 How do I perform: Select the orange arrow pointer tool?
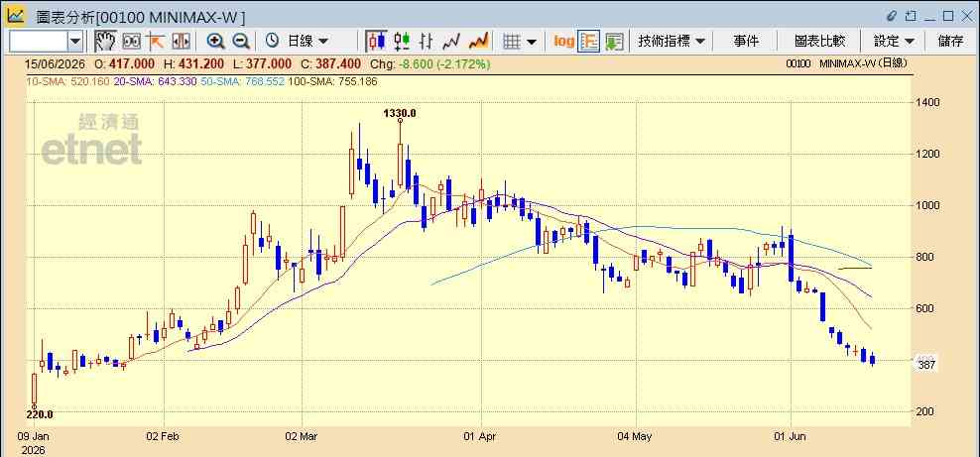click(155, 42)
